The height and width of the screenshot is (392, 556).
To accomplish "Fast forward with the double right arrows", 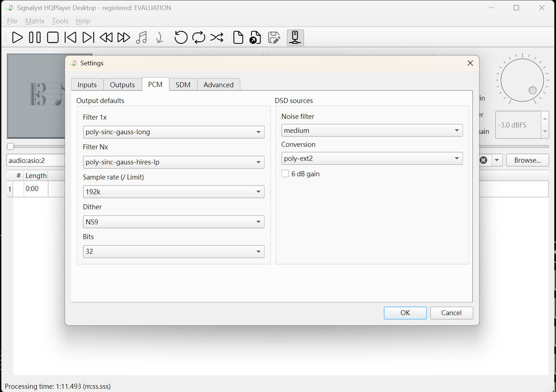I will 124,37.
